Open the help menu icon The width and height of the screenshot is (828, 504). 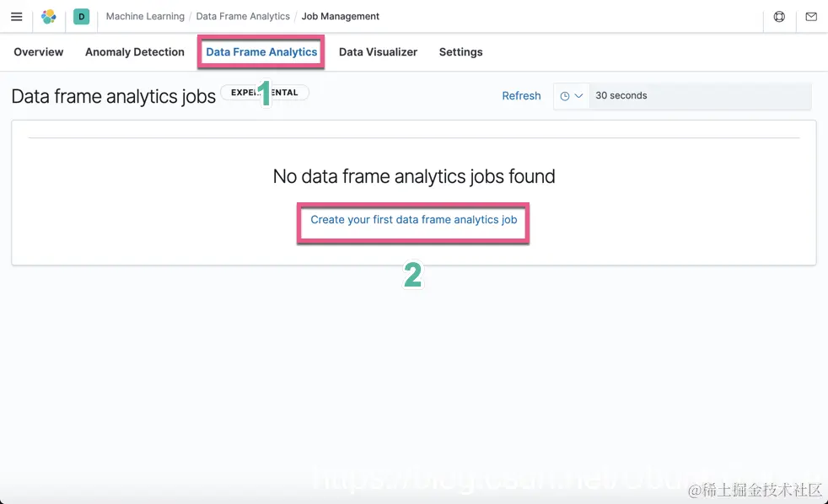point(779,16)
